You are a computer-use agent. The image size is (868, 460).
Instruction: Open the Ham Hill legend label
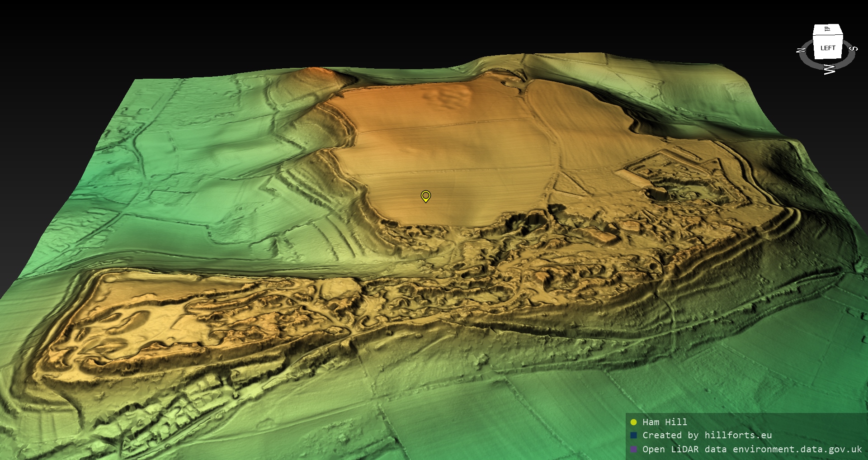pyautogui.click(x=665, y=422)
